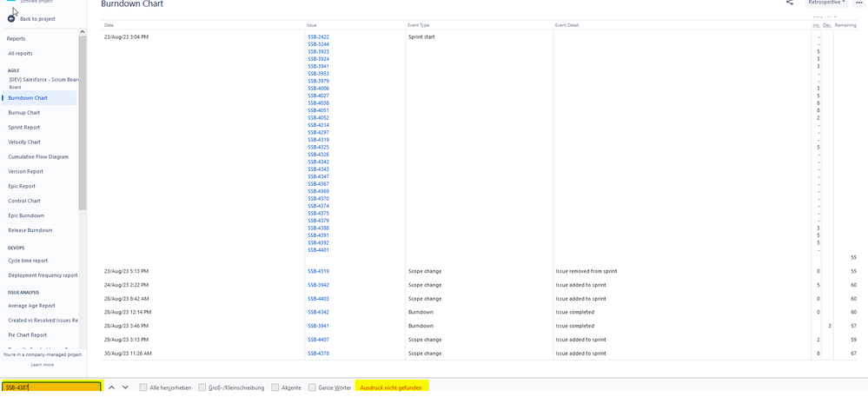Share the burndown chart via share icon
Image resolution: width=868 pixels, height=397 pixels.
(790, 3)
